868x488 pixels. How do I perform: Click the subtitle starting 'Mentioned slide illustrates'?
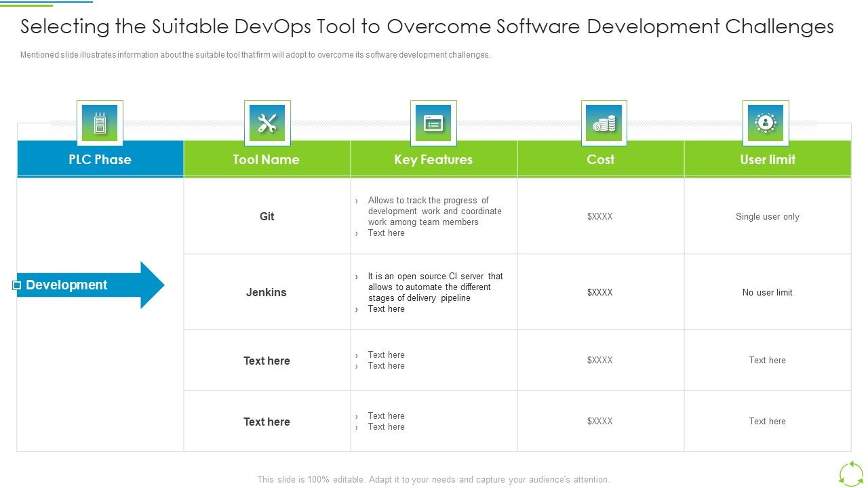255,55
